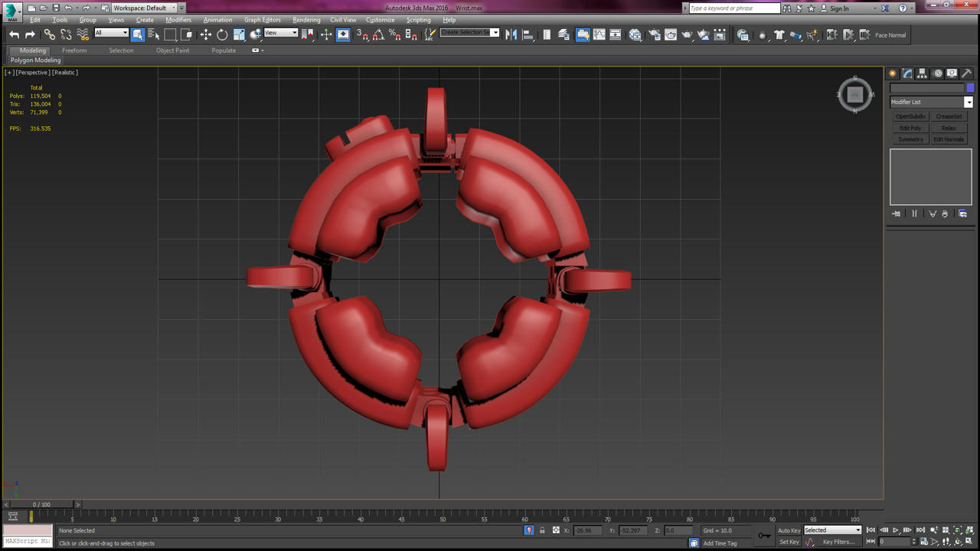Switch to the Freeform ribbon tab
This screenshot has width=980, height=551.
74,51
